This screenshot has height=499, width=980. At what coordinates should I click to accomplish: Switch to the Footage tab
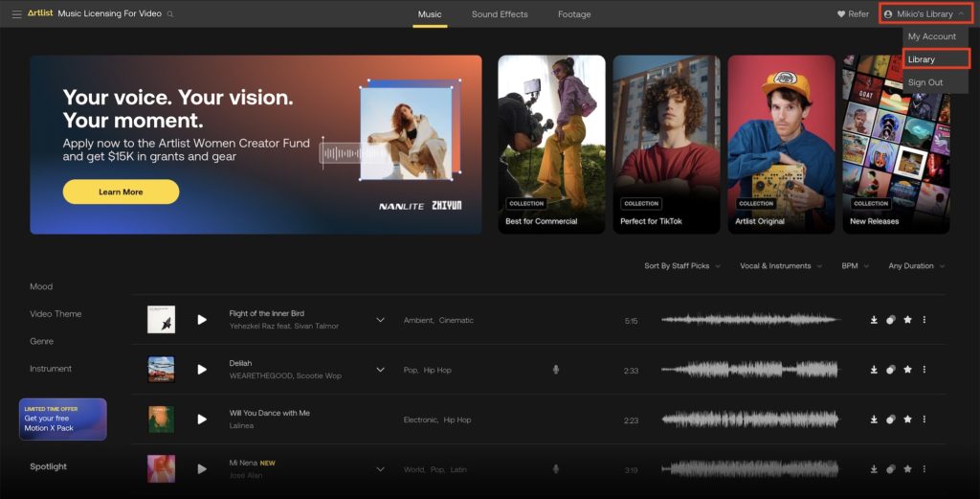(x=574, y=13)
